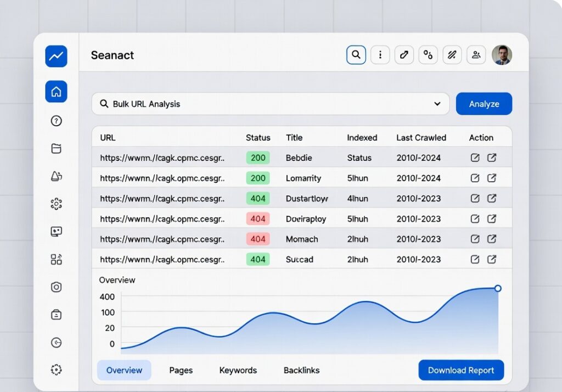The width and height of the screenshot is (562, 392).
Task: Switch to the Backlinks tab
Action: [x=301, y=370]
